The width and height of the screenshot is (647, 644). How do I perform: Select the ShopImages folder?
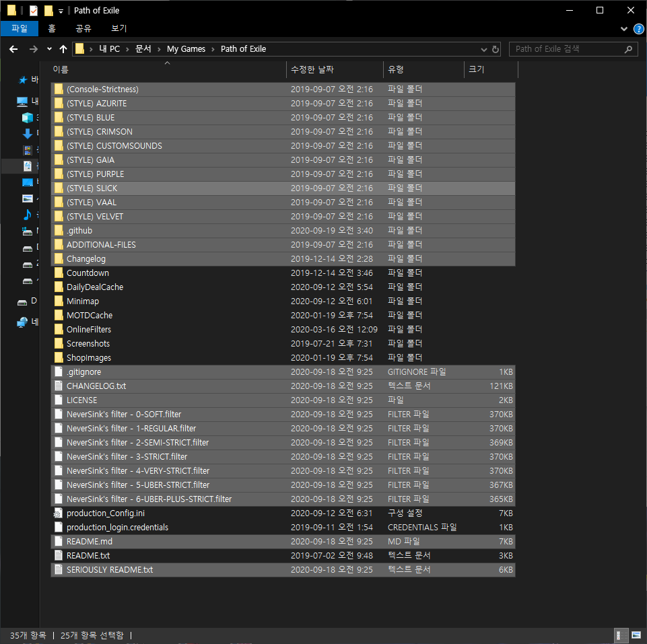[x=283, y=358]
